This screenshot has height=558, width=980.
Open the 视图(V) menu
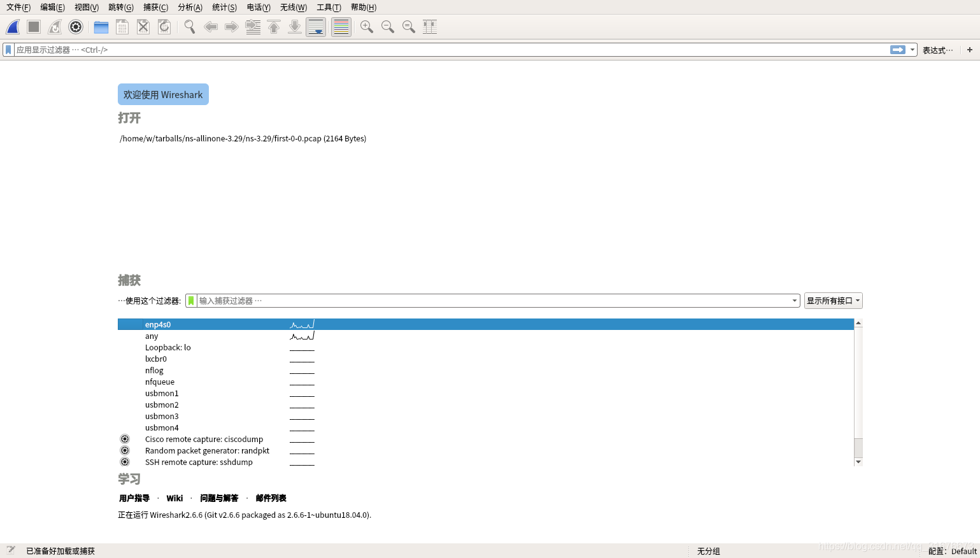click(x=87, y=7)
